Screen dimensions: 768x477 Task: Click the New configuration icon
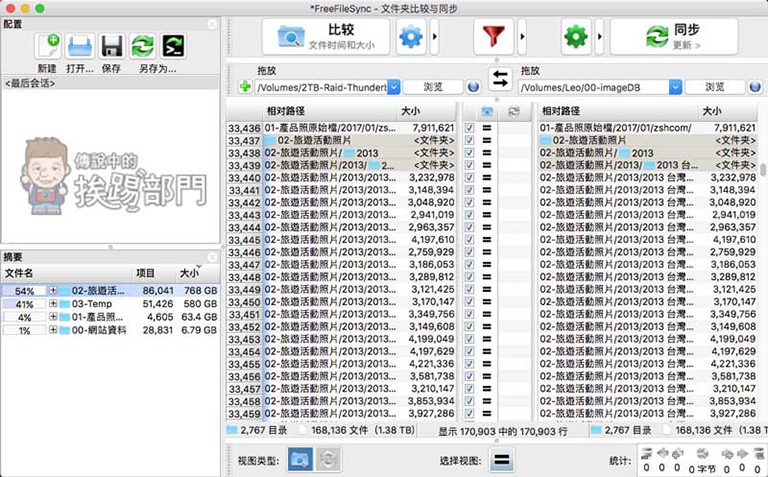point(48,47)
